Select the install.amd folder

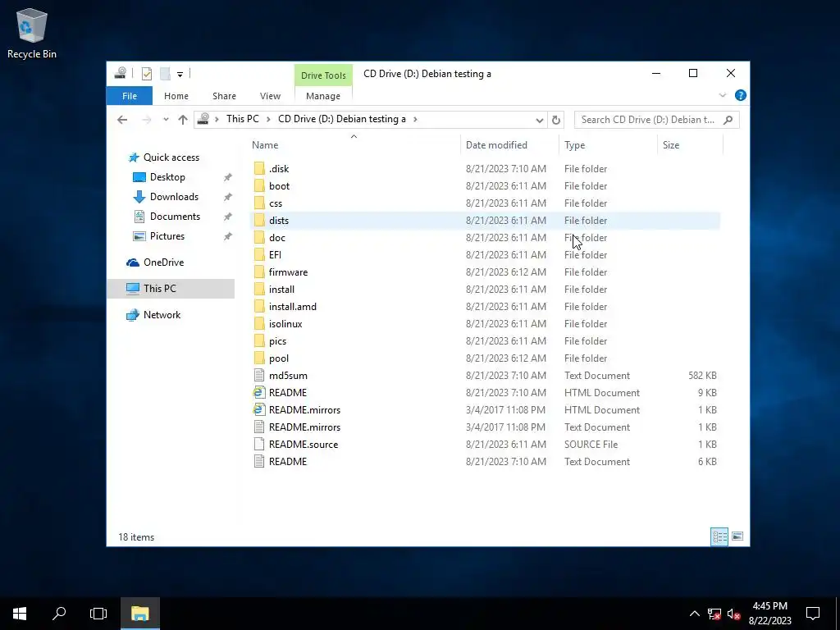293,307
